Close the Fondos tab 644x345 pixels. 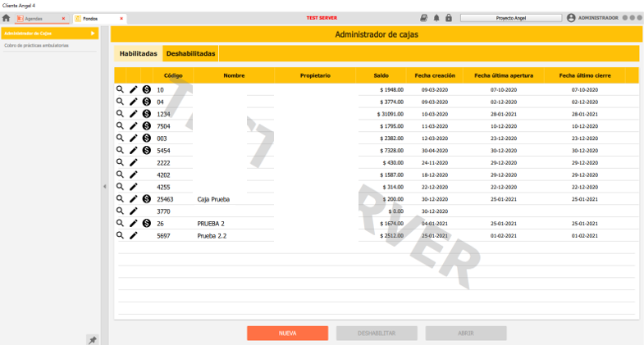121,18
